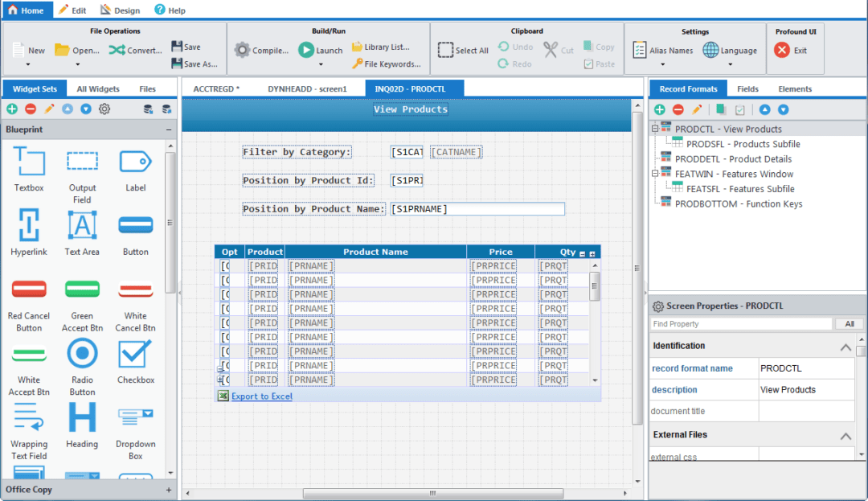This screenshot has width=868, height=501.
Task: Add a new record format with green plus
Action: 659,109
